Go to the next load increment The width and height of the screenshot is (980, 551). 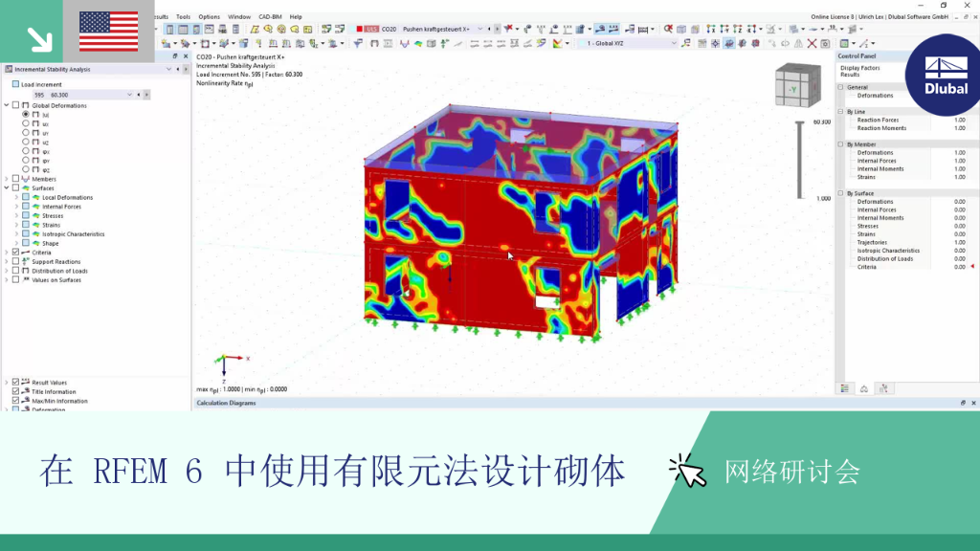[x=146, y=95]
